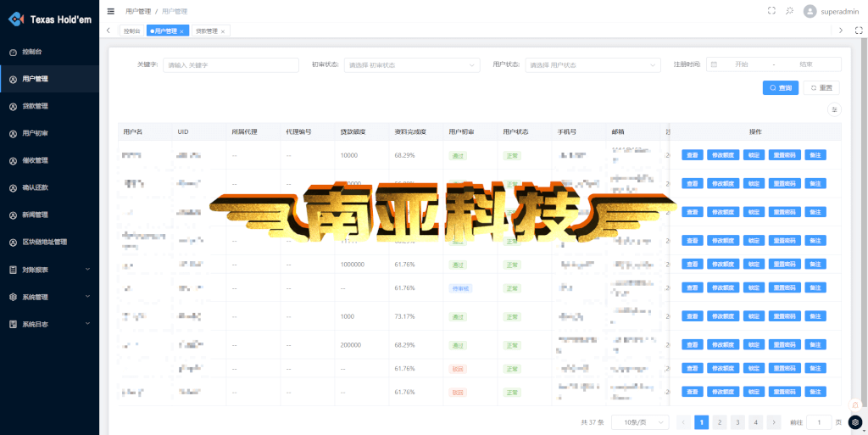Go to next page arrow in pagination
Viewport: 868px width, 435px height.
774,422
